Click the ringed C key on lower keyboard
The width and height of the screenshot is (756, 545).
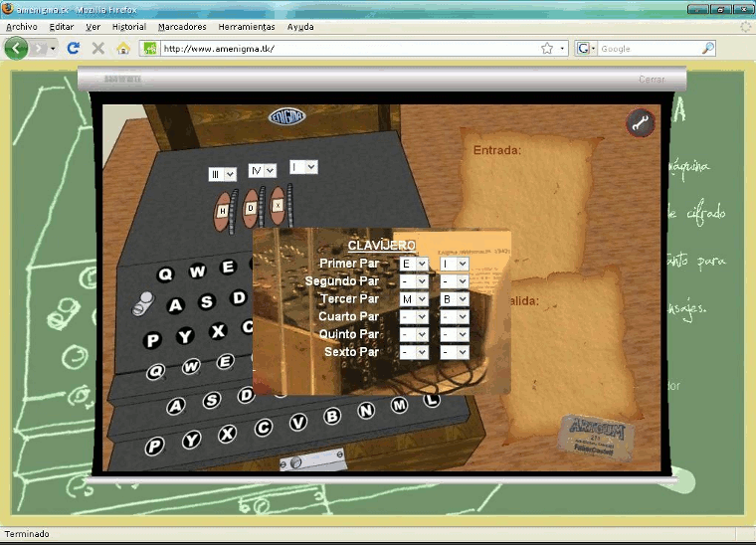[264, 428]
